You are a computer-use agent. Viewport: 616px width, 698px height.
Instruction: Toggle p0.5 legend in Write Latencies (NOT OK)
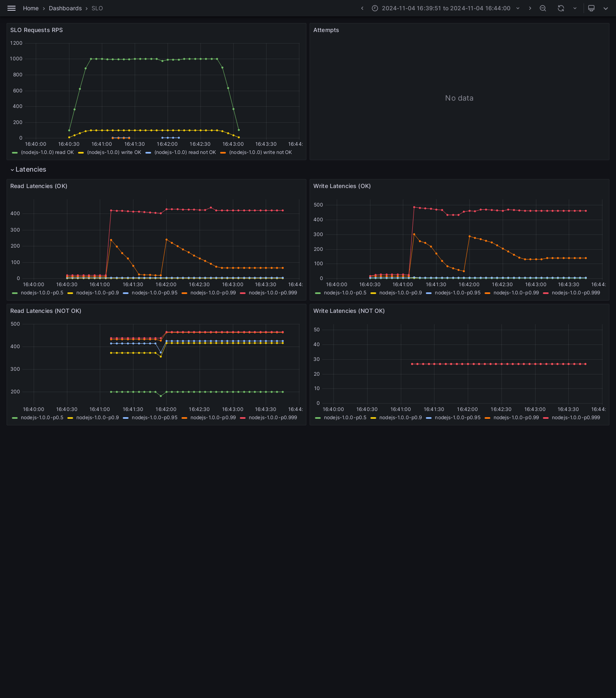(x=345, y=418)
